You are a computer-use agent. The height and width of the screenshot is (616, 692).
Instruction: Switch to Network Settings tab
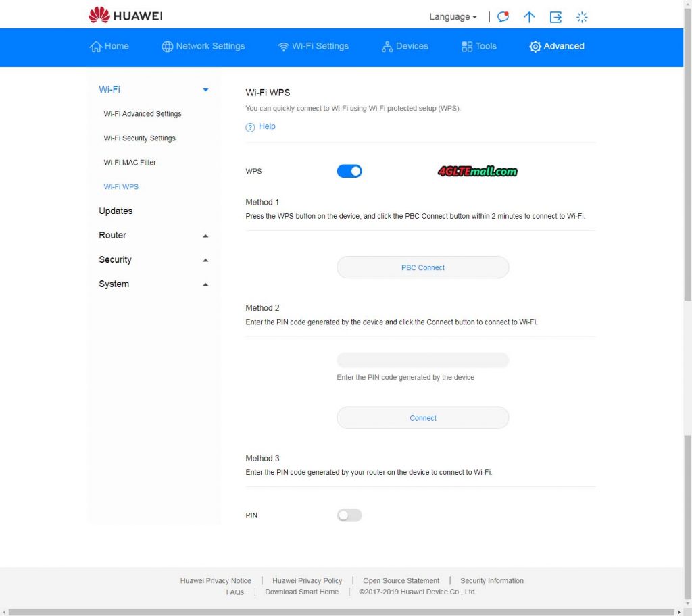click(203, 46)
